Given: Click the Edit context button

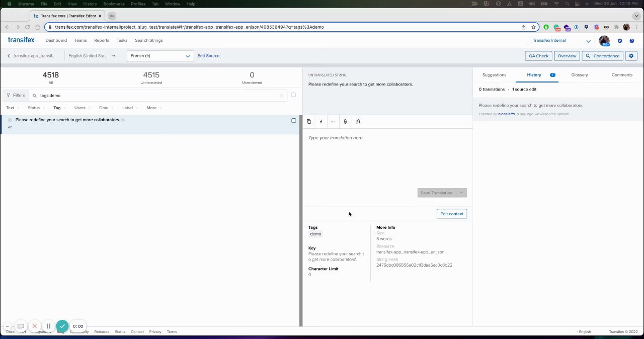Looking at the screenshot, I should (x=452, y=214).
